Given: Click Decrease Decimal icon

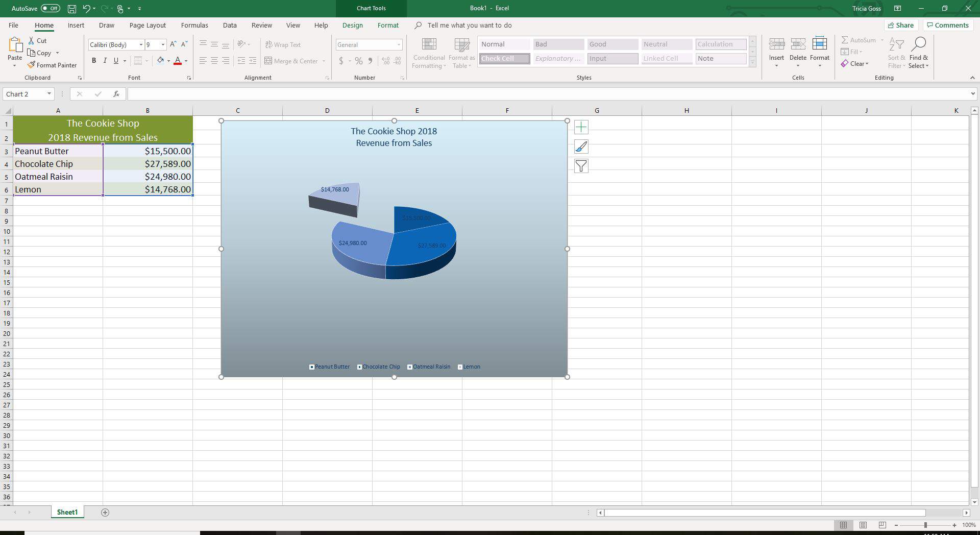Looking at the screenshot, I should pos(397,61).
